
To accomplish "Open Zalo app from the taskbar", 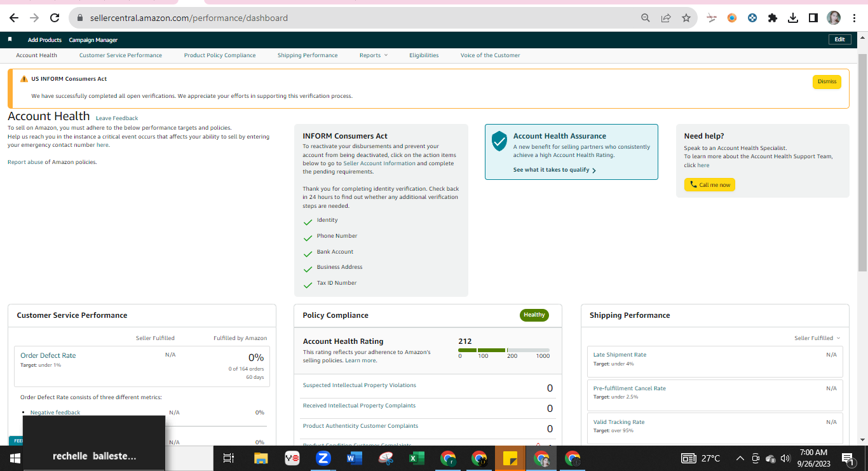I will point(323,458).
